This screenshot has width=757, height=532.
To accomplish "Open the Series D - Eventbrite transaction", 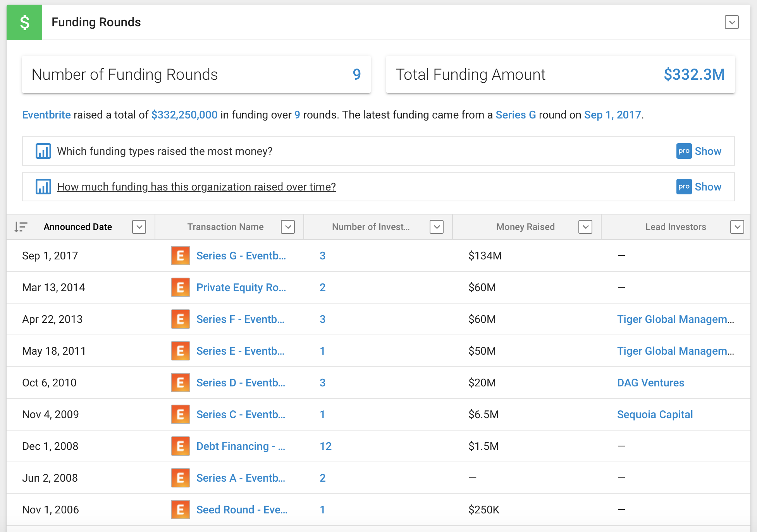I will click(241, 383).
